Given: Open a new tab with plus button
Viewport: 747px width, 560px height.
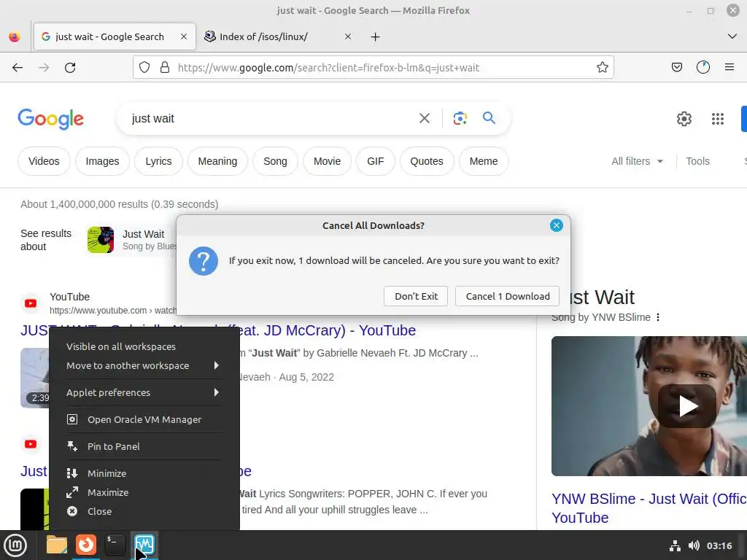Looking at the screenshot, I should (376, 36).
